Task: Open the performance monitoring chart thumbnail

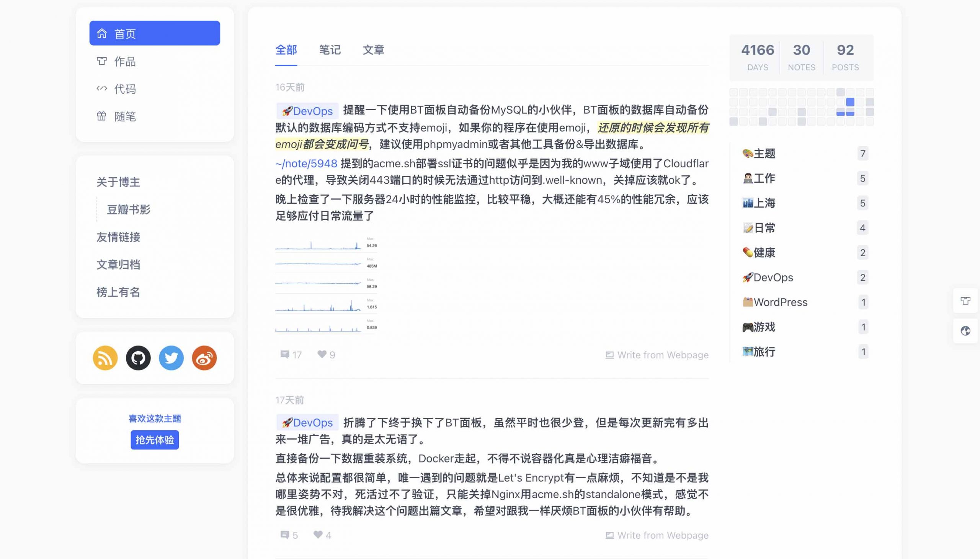Action: coord(326,284)
